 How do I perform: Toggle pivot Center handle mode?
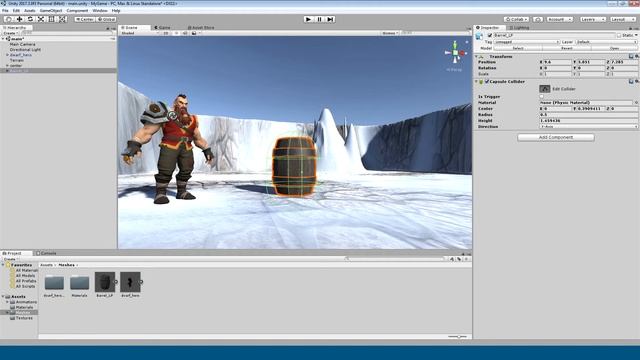85,19
